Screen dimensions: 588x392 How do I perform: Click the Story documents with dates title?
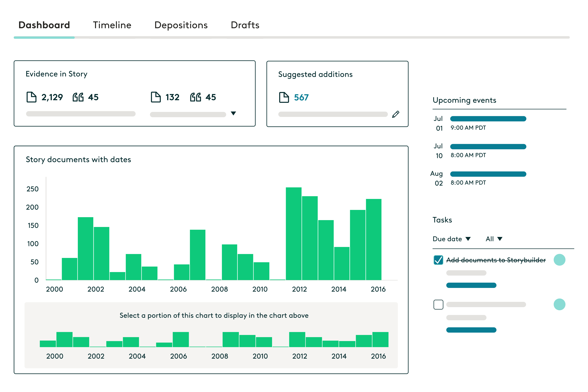pyautogui.click(x=78, y=160)
